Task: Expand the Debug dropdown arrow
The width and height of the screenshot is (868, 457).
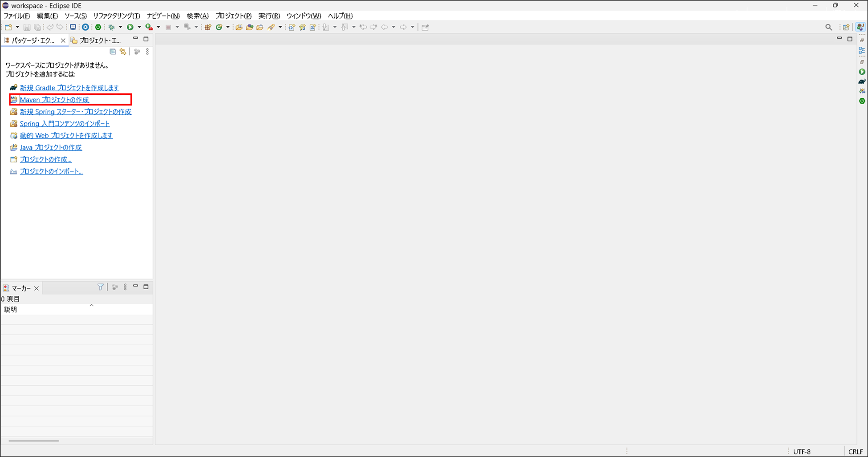Action: [120, 27]
